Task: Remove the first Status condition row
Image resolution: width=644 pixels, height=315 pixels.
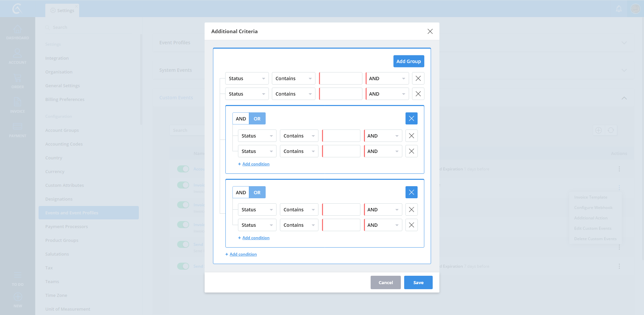Action: (x=418, y=78)
